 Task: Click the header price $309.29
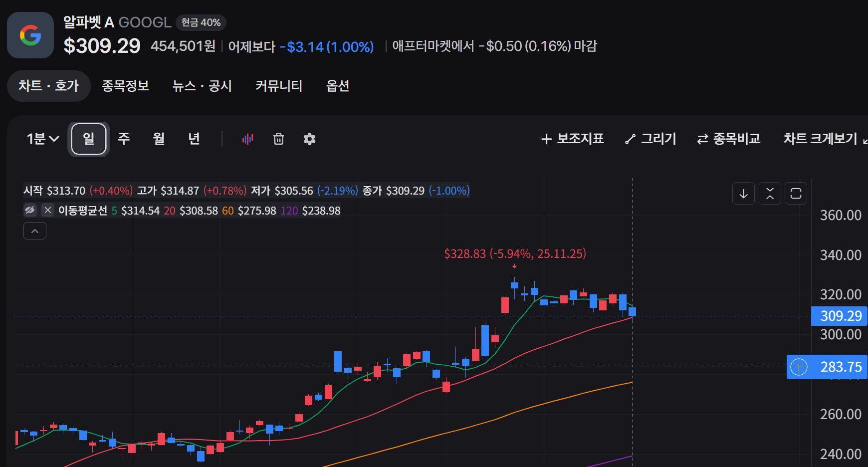coord(102,46)
